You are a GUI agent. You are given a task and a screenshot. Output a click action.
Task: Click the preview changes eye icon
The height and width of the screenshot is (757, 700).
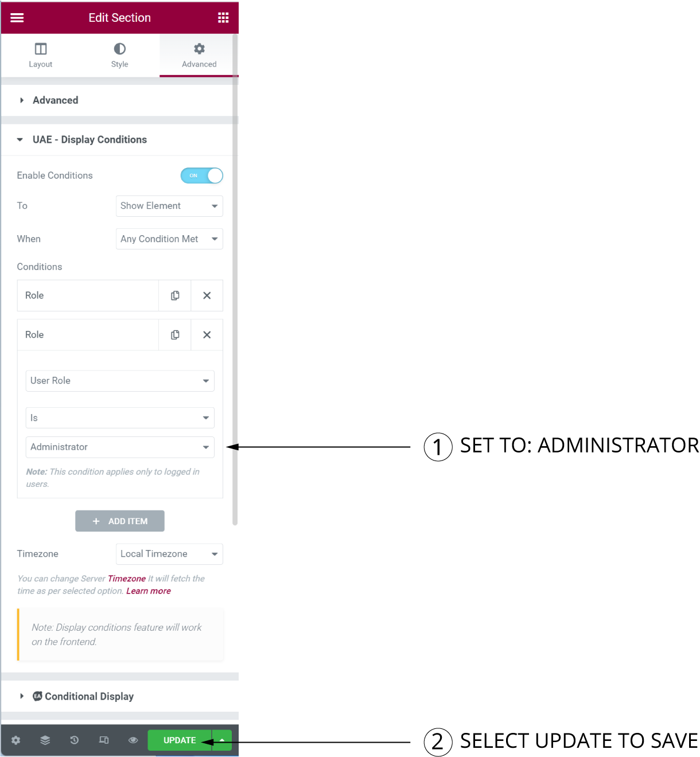coord(133,740)
